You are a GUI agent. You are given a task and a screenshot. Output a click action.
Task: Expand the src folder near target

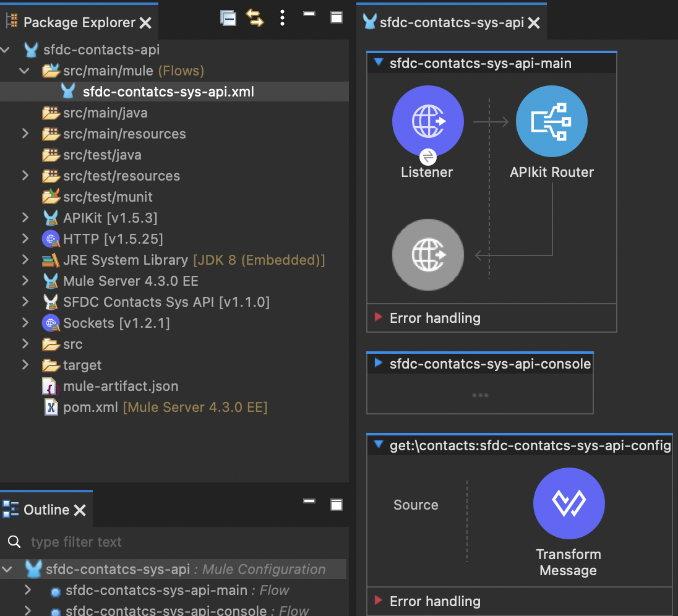(x=25, y=344)
